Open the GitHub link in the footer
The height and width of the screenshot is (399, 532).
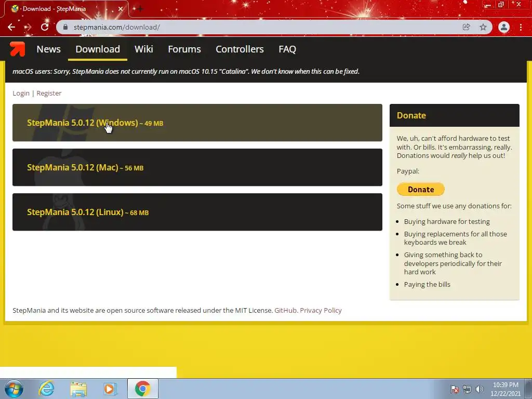(285, 311)
